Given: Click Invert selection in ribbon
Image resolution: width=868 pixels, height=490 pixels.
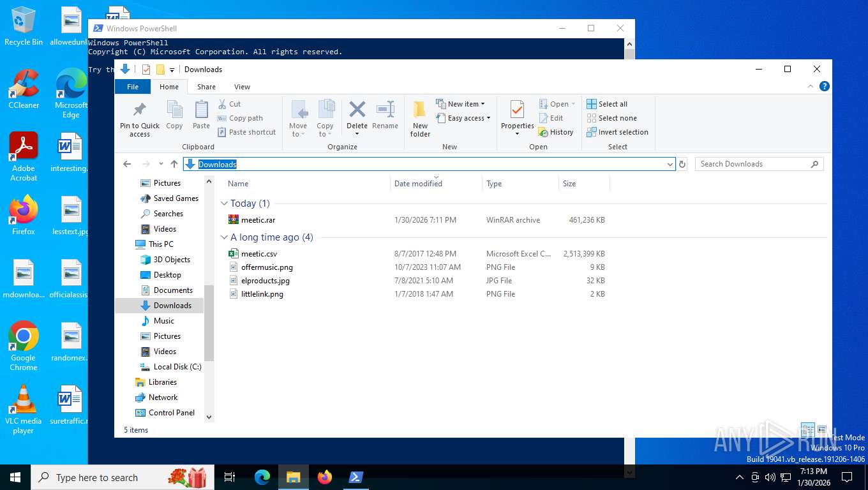Looking at the screenshot, I should [617, 132].
